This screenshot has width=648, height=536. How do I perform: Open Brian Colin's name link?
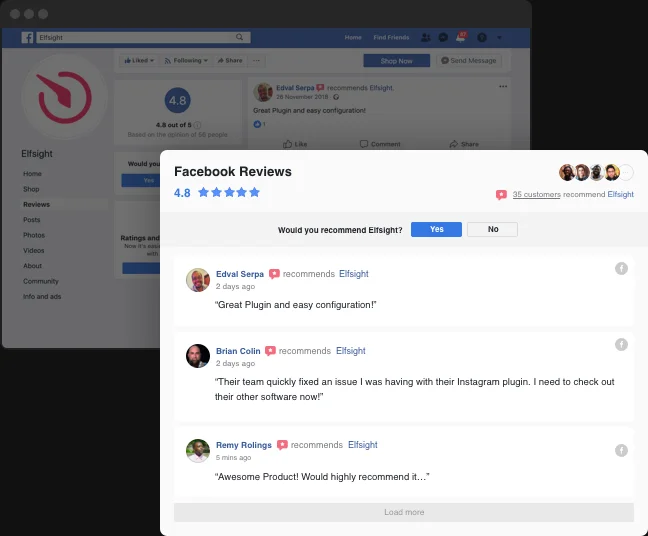tap(238, 351)
